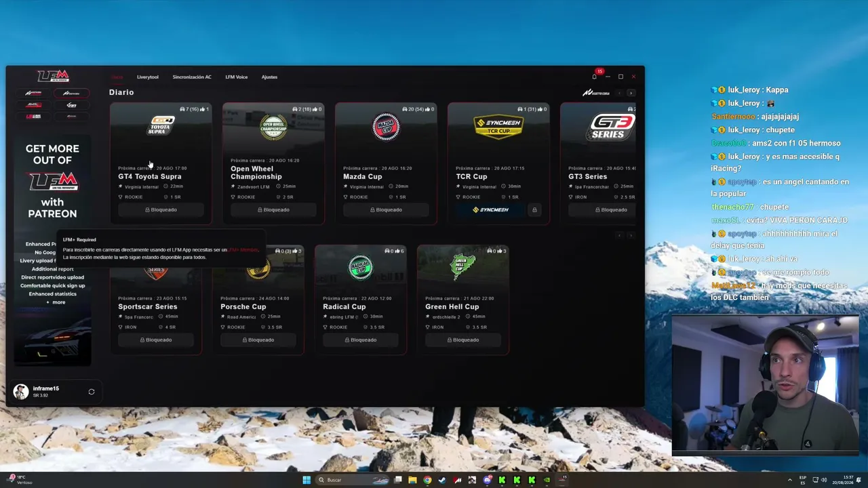868x488 pixels.
Task: Click Bloqueado on the Mazda Cup card
Action: coord(386,209)
